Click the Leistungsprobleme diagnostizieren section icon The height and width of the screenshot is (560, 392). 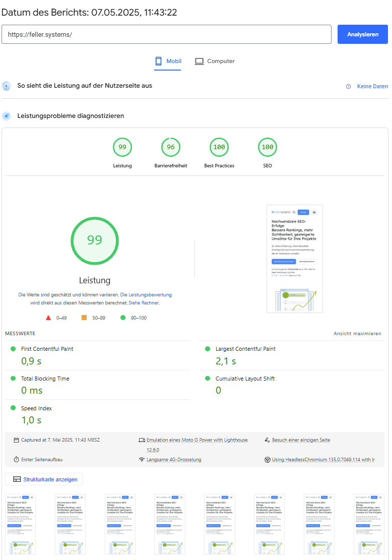click(x=7, y=116)
